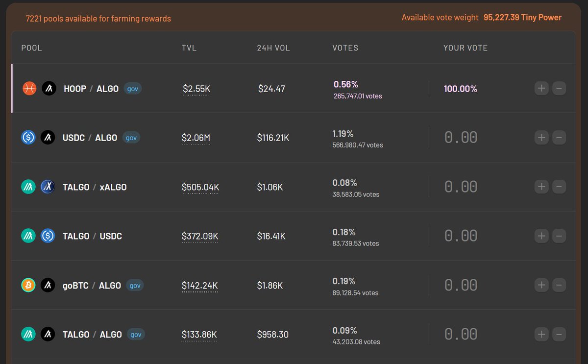Screen dimensions: 588x364
Task: Decrease vote for HOOP/ALGO with minus button
Action: [559, 89]
